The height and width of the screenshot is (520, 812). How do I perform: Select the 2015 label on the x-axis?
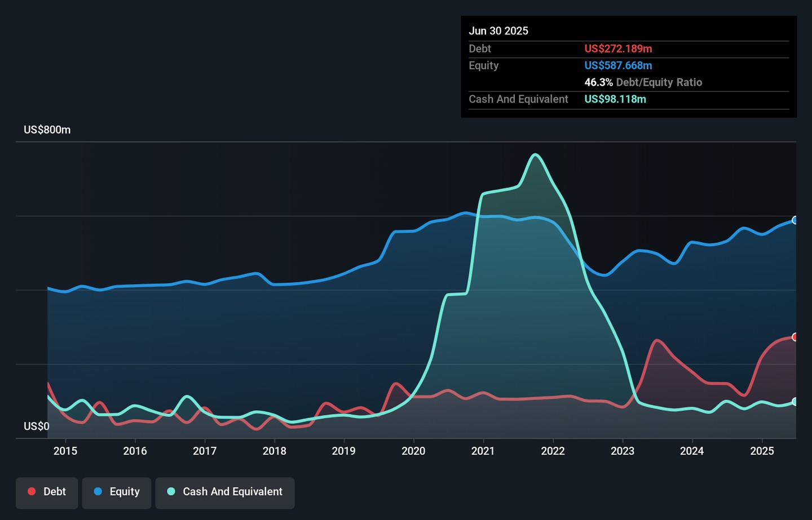pos(65,451)
